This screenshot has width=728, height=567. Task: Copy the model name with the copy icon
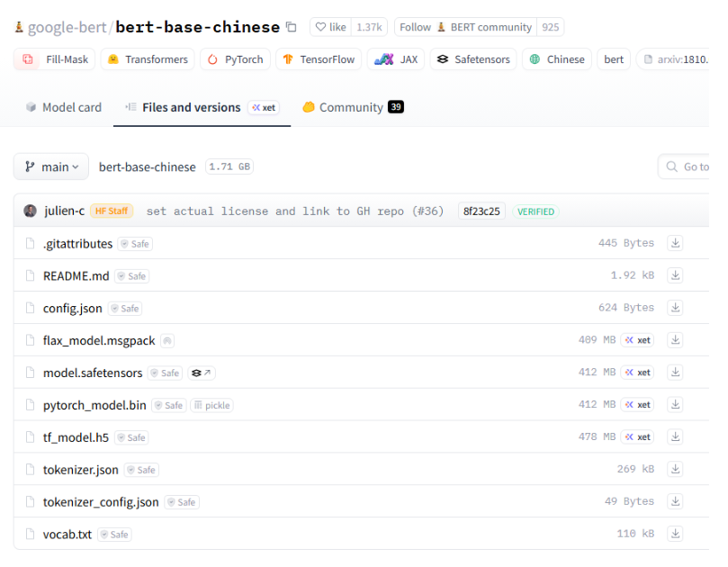[x=291, y=27]
